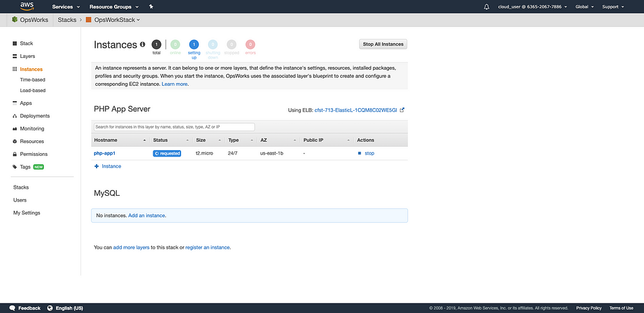Click the language globe icon

click(x=50, y=308)
